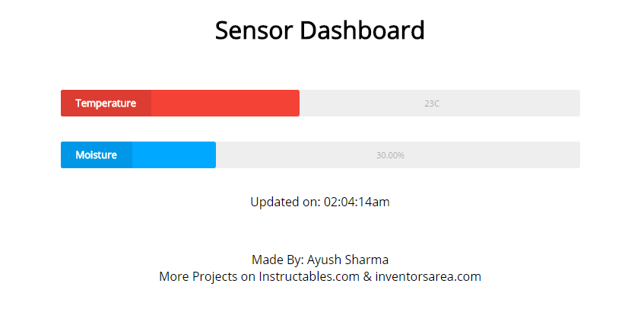Open the Instructables.com link
Screen dimensions: 644x325
[309, 277]
